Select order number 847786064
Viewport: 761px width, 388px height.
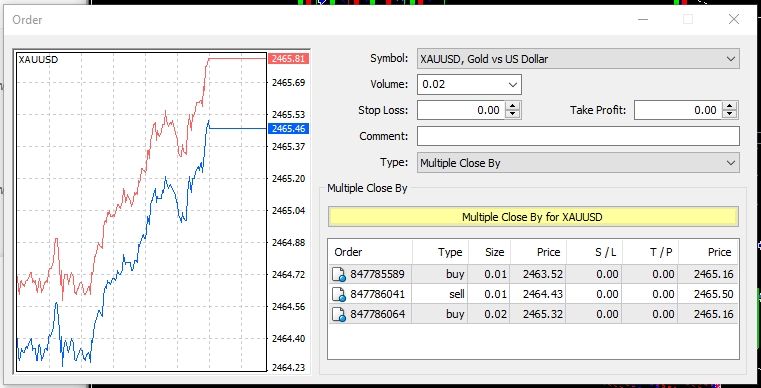377,314
